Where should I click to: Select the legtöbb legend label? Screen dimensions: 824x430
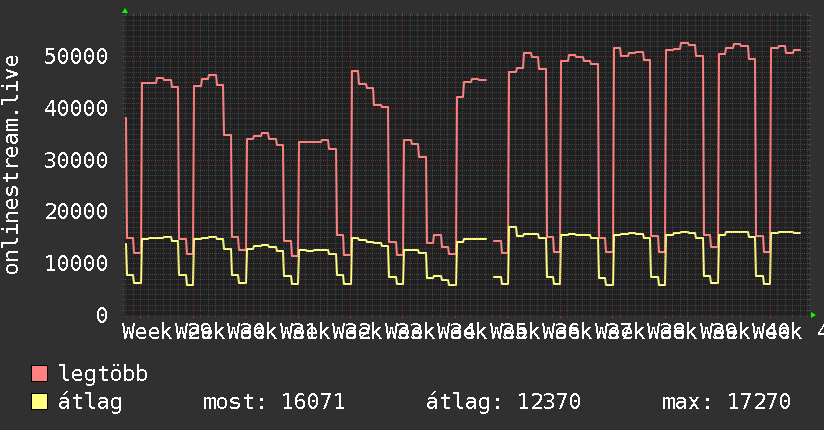[x=103, y=374]
